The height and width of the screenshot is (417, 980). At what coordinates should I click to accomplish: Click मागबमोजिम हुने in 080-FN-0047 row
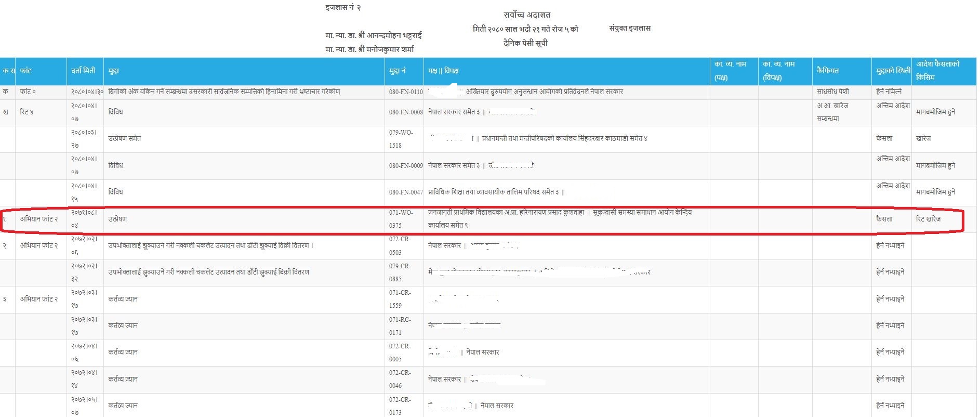click(935, 192)
